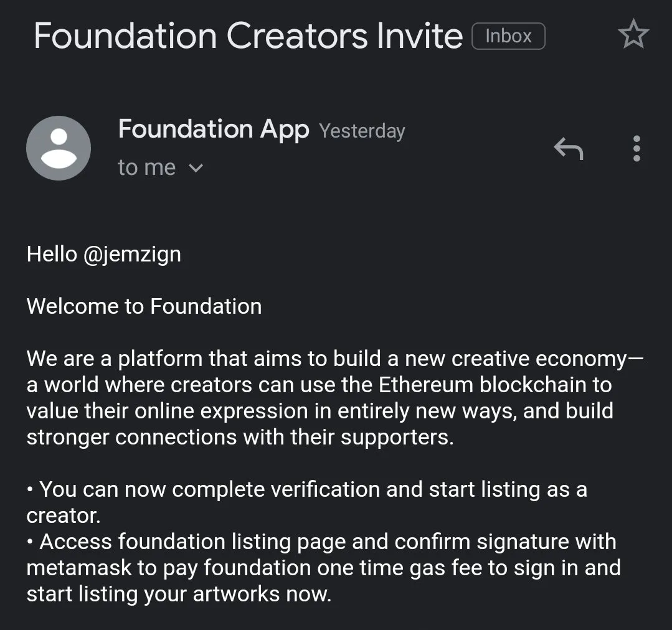The width and height of the screenshot is (672, 630).
Task: Click the Yesterday timestamp
Action: (x=362, y=131)
